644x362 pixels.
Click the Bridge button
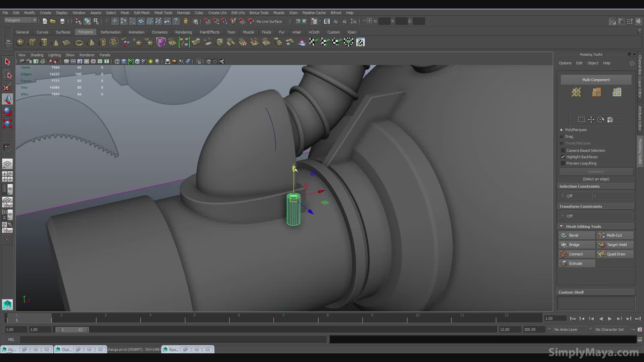[577, 245]
